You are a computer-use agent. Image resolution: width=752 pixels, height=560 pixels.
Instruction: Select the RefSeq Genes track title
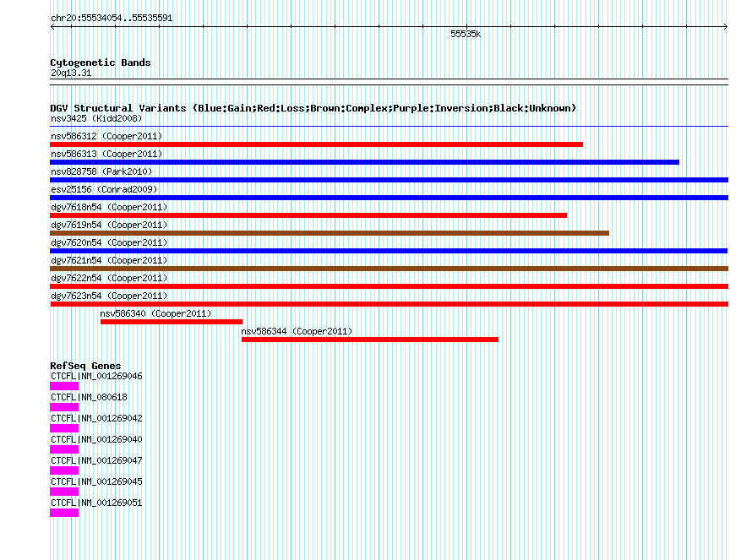[85, 366]
